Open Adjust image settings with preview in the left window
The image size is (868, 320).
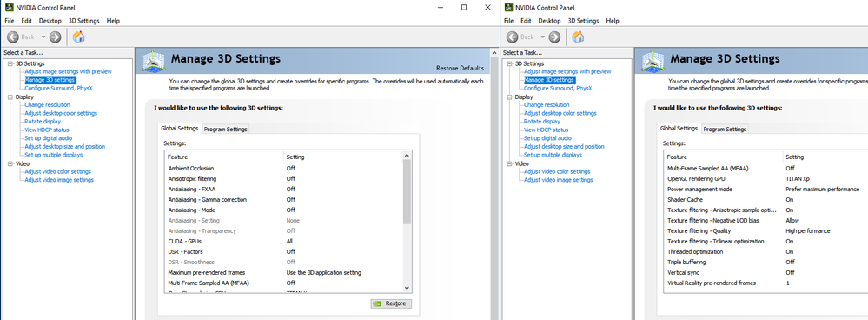tap(68, 71)
